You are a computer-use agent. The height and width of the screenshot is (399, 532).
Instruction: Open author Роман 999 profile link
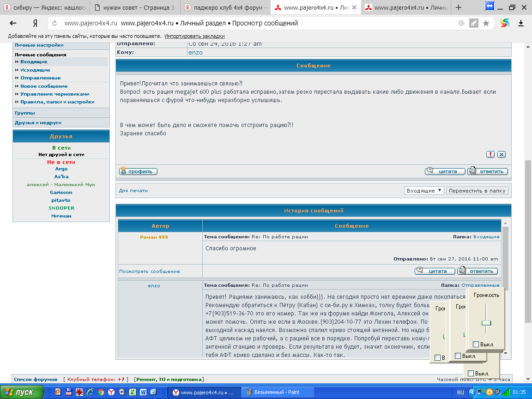point(154,237)
